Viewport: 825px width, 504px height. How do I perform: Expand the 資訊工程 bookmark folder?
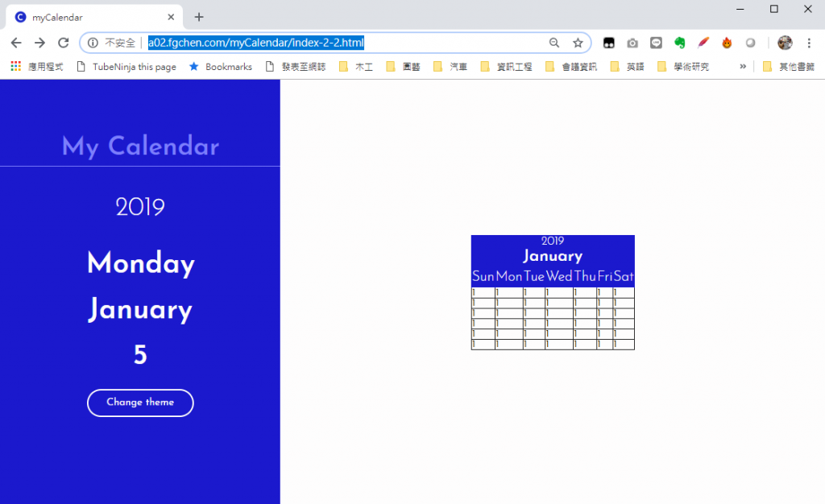pos(506,67)
